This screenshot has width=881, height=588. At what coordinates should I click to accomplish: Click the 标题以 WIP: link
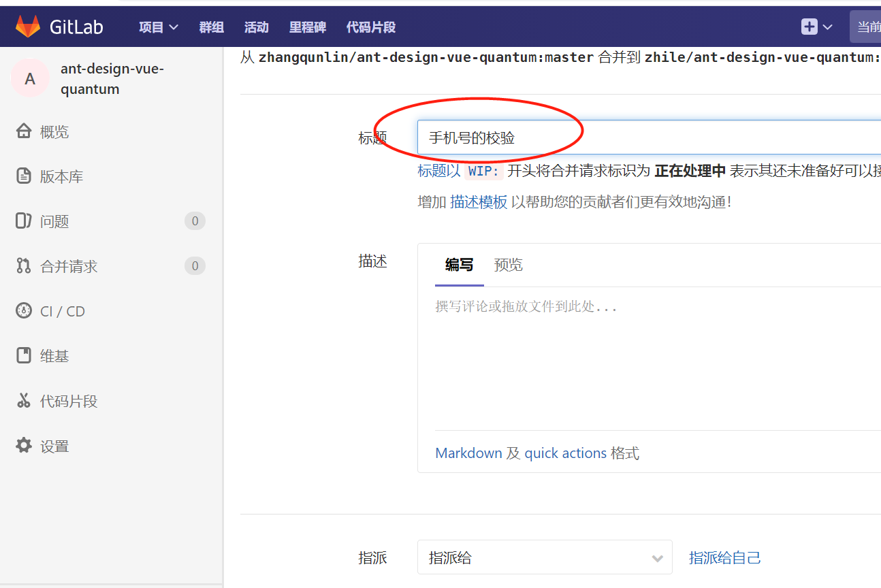[x=459, y=171]
